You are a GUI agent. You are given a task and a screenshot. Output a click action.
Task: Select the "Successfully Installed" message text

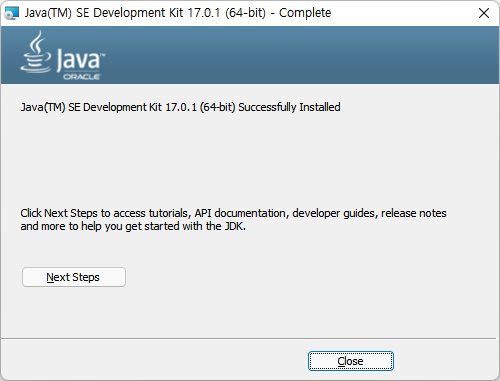[180, 107]
